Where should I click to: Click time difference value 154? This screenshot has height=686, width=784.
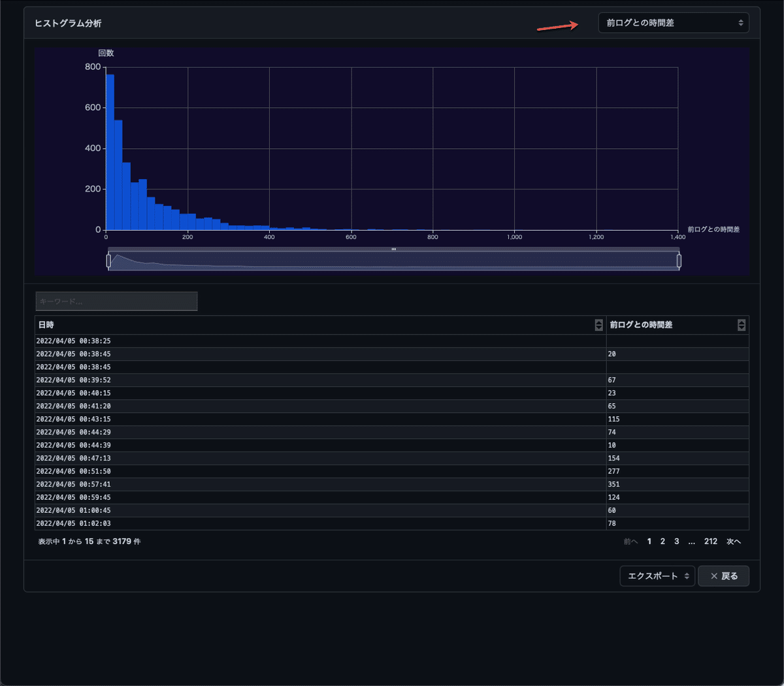coord(613,459)
